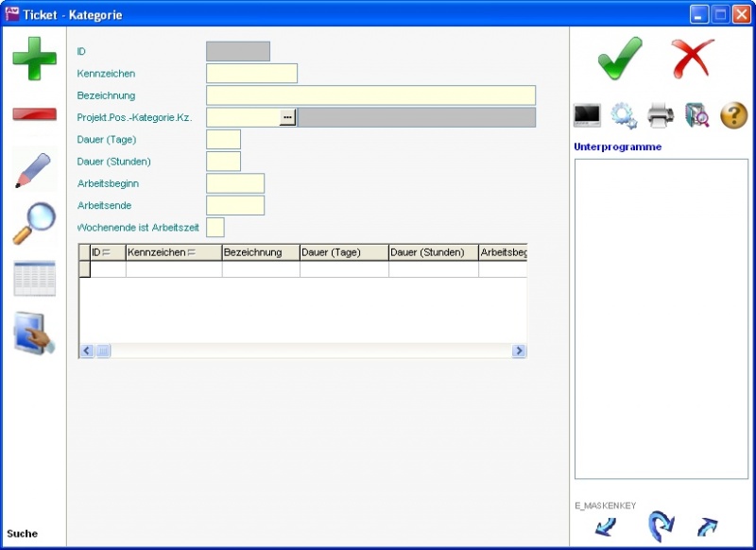This screenshot has width=756, height=550.
Task: Click the Bezeichnung column header in grid
Action: (261, 252)
